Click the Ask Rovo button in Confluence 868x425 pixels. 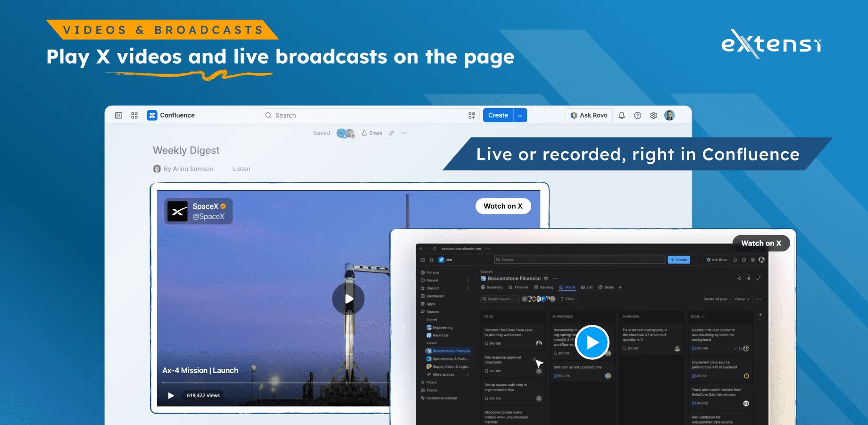pyautogui.click(x=589, y=115)
